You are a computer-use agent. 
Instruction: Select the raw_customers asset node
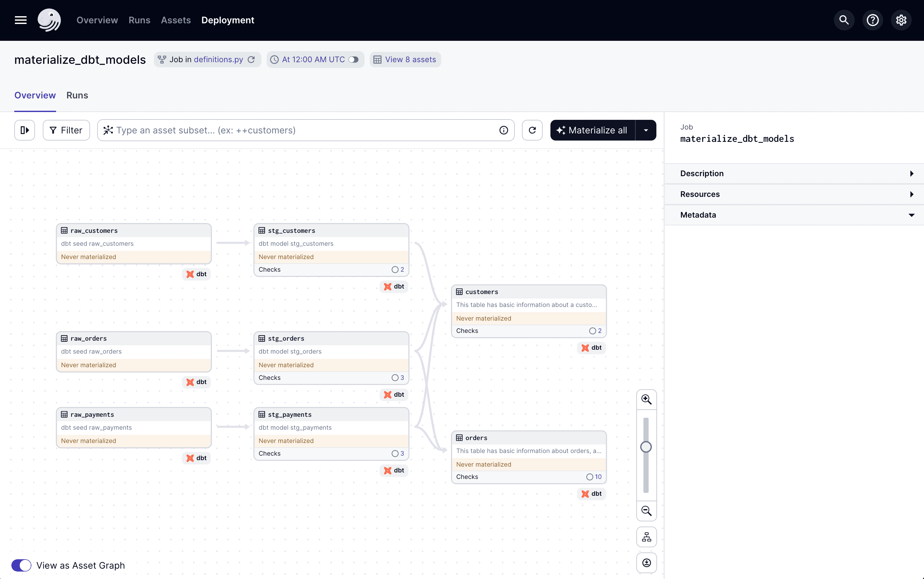coord(134,244)
